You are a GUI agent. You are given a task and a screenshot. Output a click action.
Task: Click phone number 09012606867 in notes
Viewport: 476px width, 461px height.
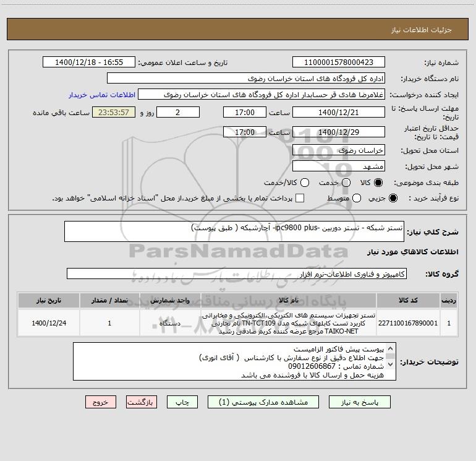pos(312,366)
